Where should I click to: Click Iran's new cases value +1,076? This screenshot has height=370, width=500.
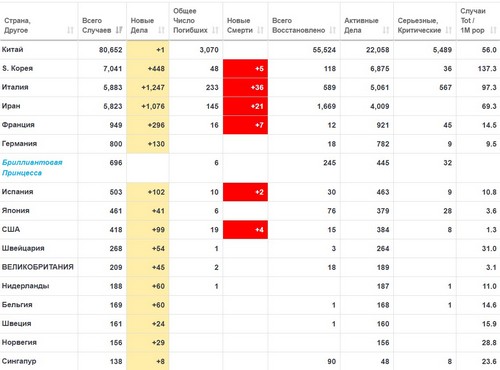tap(153, 106)
